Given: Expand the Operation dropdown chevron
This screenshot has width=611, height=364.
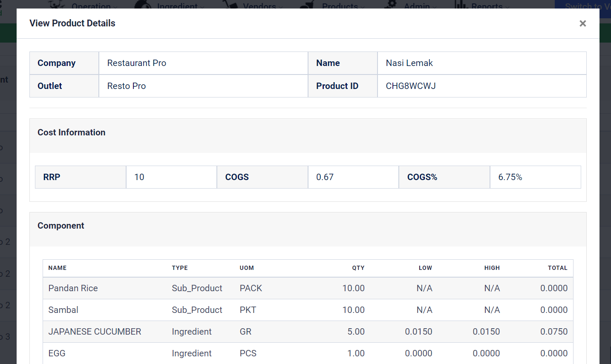Looking at the screenshot, I should coord(114,7).
